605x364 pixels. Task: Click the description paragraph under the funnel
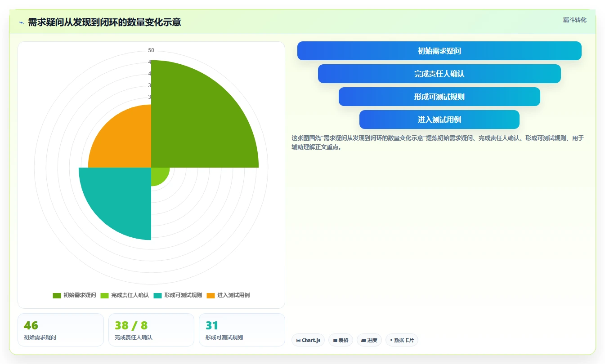438,142
